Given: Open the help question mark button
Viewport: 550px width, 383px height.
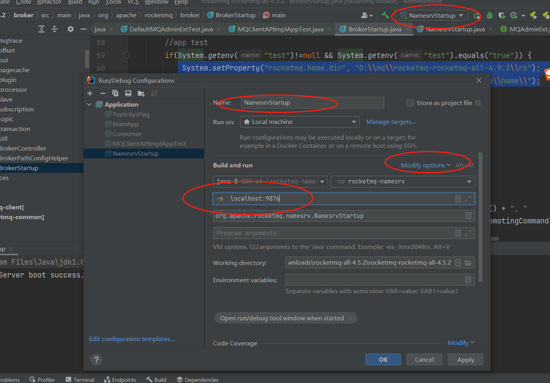Looking at the screenshot, I should point(96,360).
